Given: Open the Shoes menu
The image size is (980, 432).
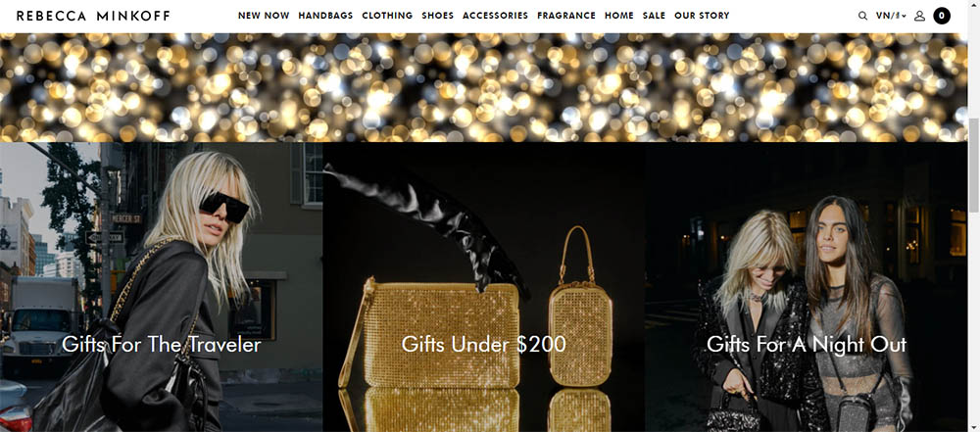Looking at the screenshot, I should tap(437, 16).
